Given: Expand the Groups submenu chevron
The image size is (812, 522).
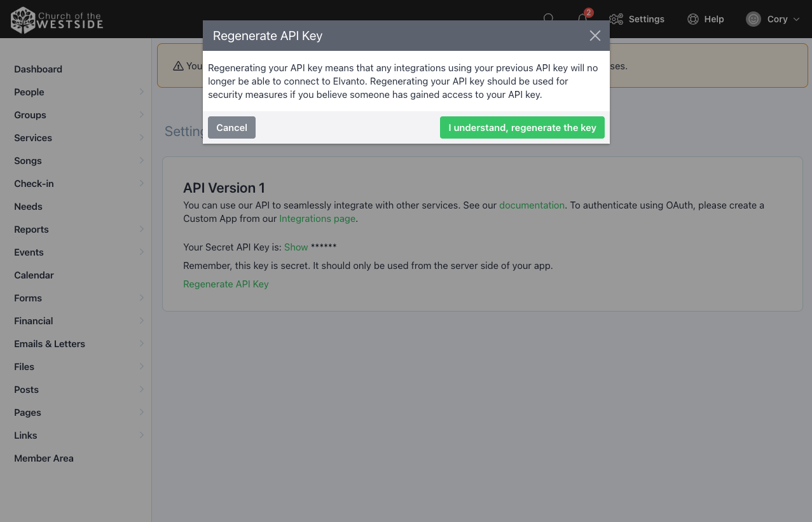Looking at the screenshot, I should [x=141, y=115].
